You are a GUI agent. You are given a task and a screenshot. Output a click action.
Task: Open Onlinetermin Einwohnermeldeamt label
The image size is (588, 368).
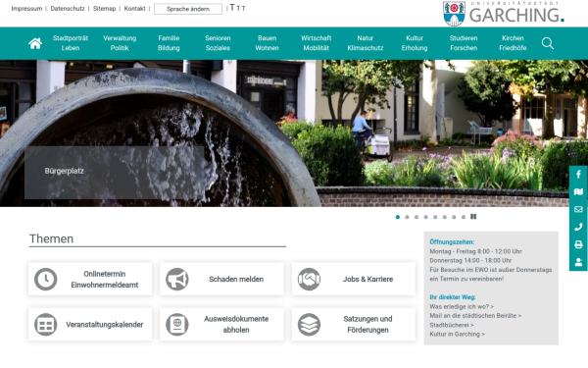(105, 280)
